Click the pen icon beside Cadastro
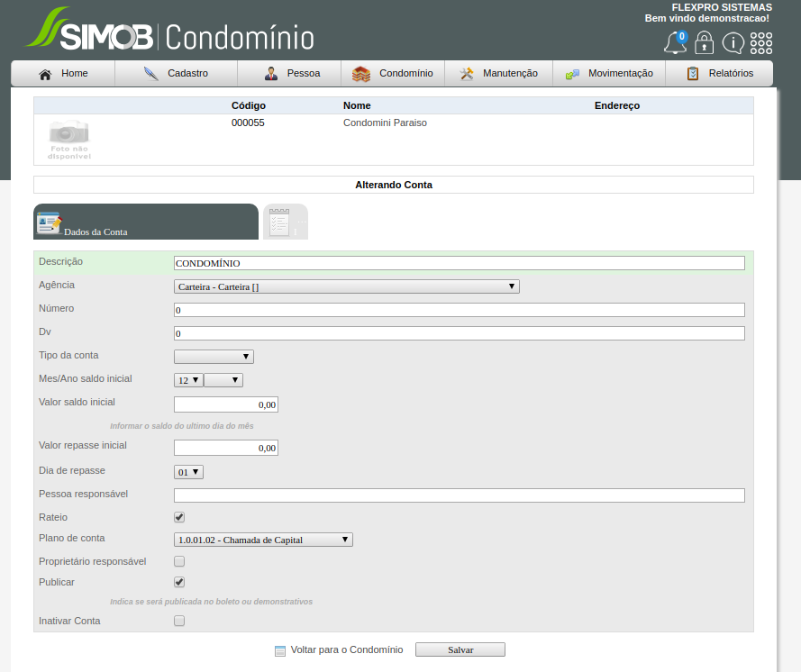801x672 pixels. [x=150, y=74]
